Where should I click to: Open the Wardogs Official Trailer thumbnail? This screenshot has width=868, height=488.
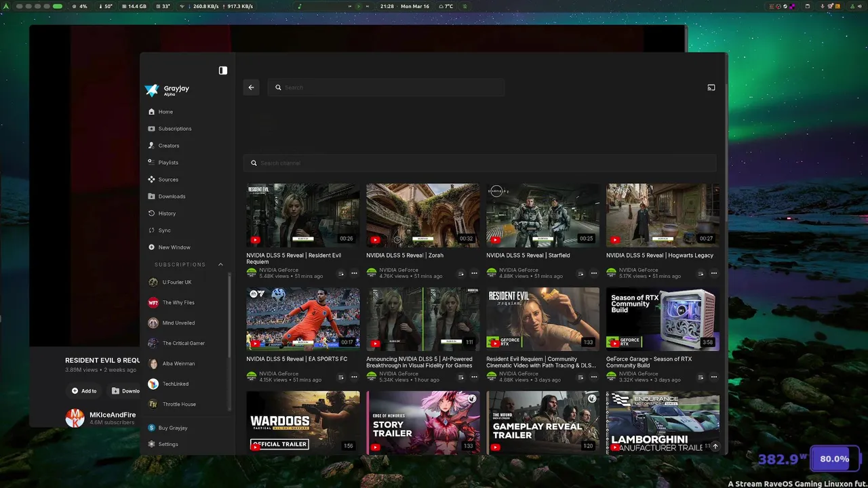coord(302,422)
